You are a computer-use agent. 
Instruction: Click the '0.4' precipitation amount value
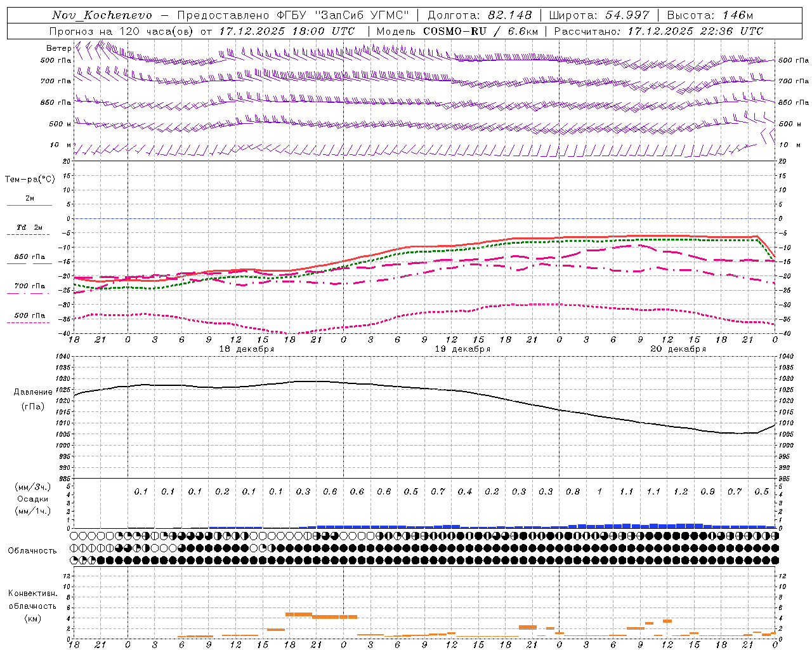click(464, 491)
